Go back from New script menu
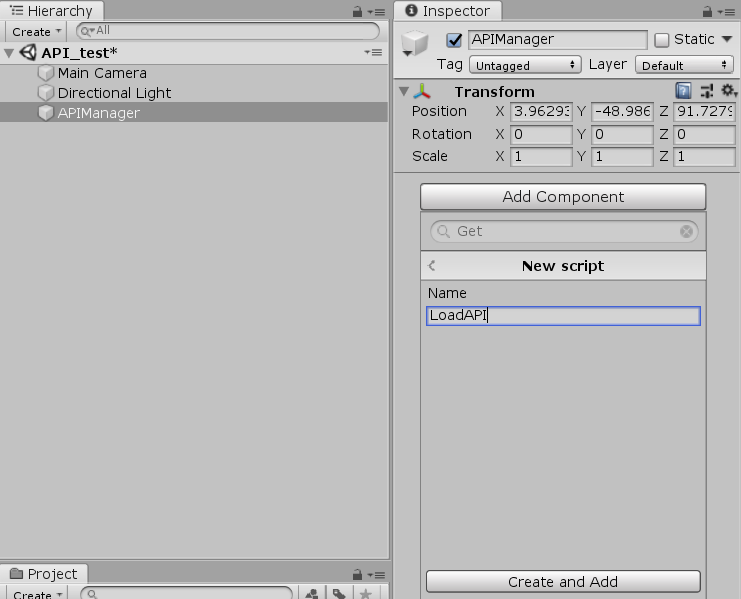The image size is (741, 599). [x=431, y=265]
